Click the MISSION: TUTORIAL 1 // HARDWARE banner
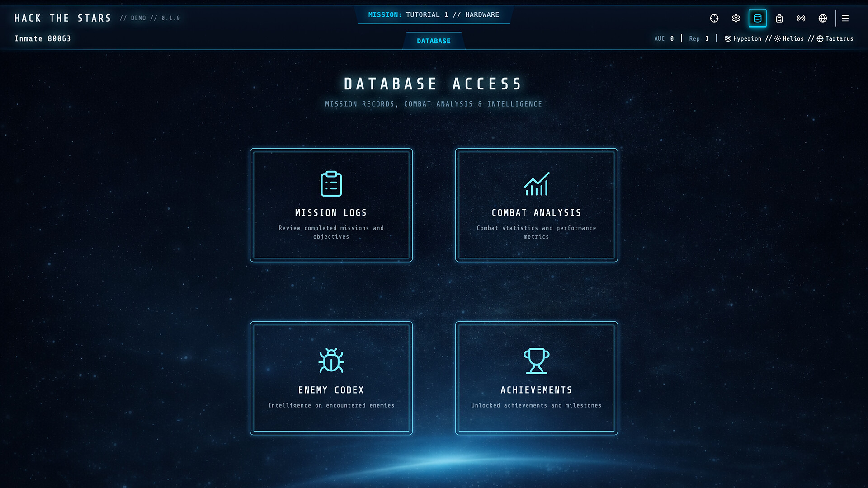 [x=434, y=14]
